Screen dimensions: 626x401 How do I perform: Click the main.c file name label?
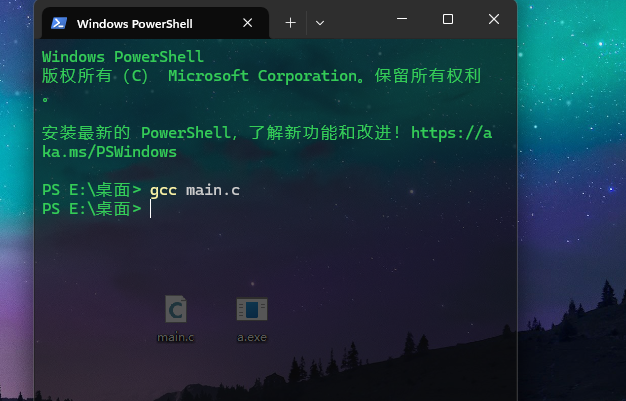coord(176,337)
